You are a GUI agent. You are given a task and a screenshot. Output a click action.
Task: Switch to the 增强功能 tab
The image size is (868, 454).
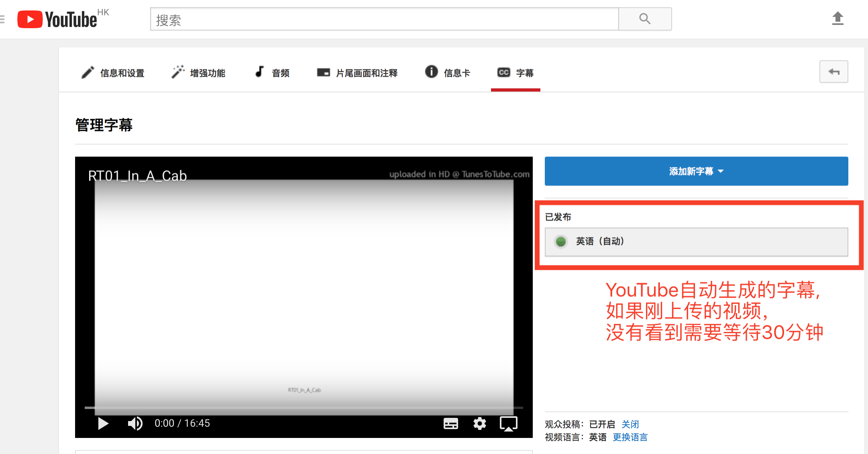(198, 73)
